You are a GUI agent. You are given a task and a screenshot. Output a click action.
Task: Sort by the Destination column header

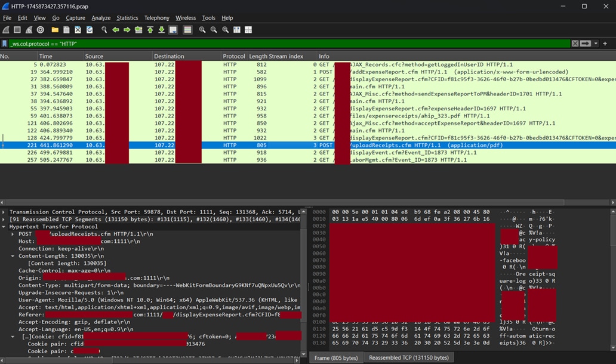[x=187, y=56]
